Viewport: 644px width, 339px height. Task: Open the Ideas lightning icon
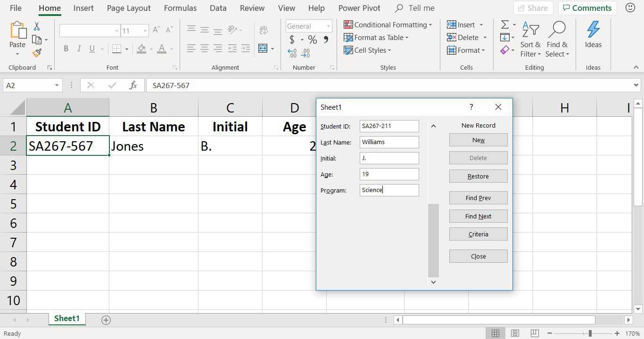[593, 30]
